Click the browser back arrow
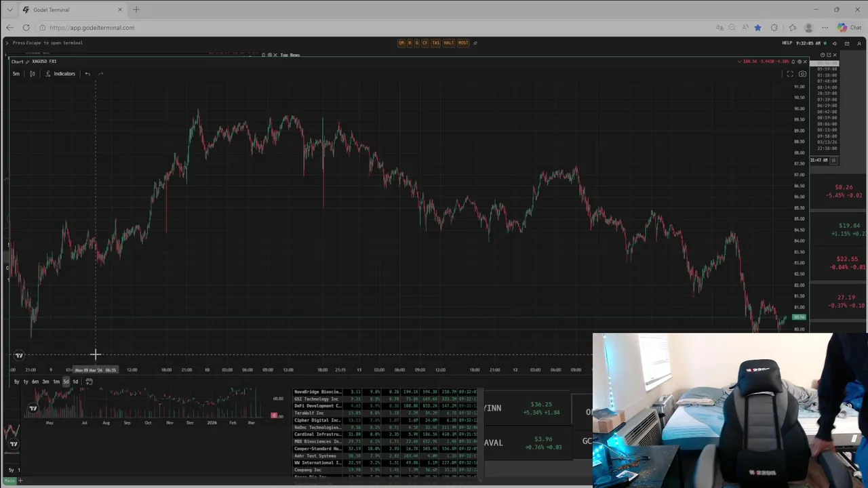The image size is (868, 488). tap(9, 28)
